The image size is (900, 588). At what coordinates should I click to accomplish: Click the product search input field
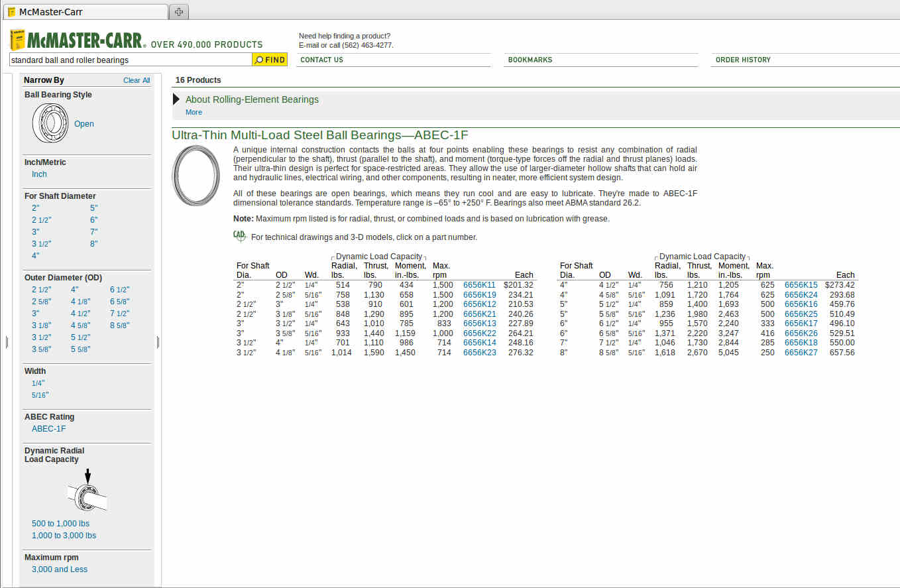pos(131,60)
